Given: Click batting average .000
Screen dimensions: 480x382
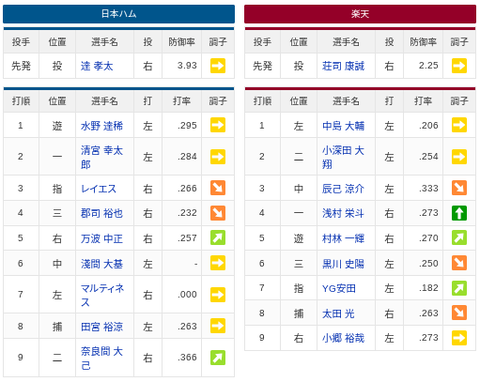Looking at the screenshot, I should click(187, 295).
